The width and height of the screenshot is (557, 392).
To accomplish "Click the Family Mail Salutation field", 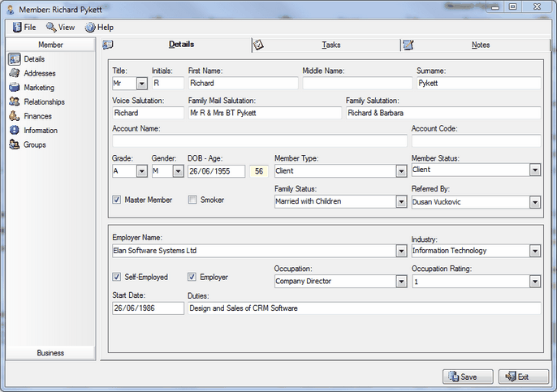I will (265, 113).
